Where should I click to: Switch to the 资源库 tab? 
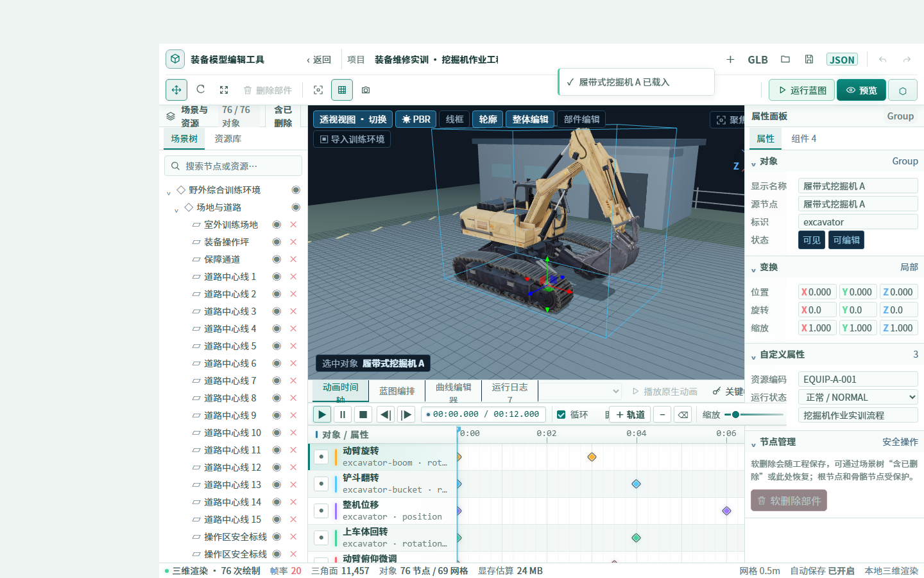[x=228, y=139]
